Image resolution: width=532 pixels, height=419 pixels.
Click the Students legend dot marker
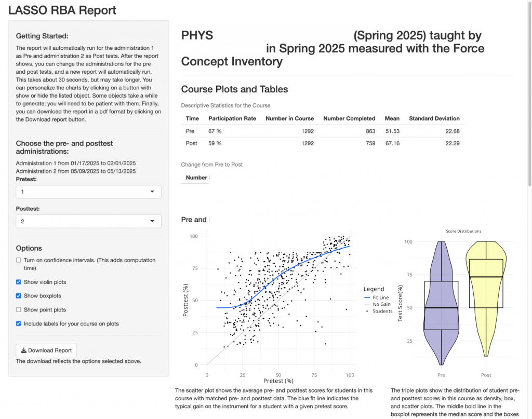point(367,311)
